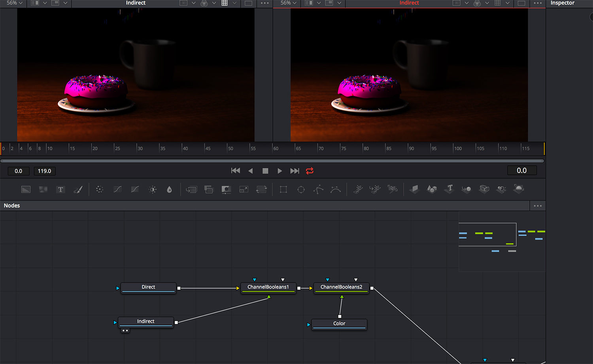Select the ChannelBooleans1 node
This screenshot has width=593, height=364.
click(268, 288)
